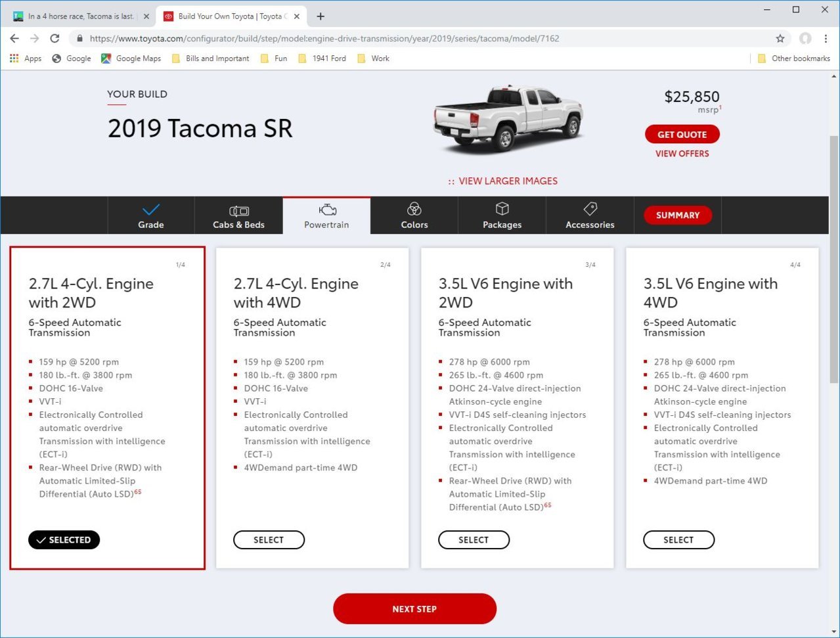Click the browser forward arrow
This screenshot has width=840, height=638.
(x=35, y=38)
